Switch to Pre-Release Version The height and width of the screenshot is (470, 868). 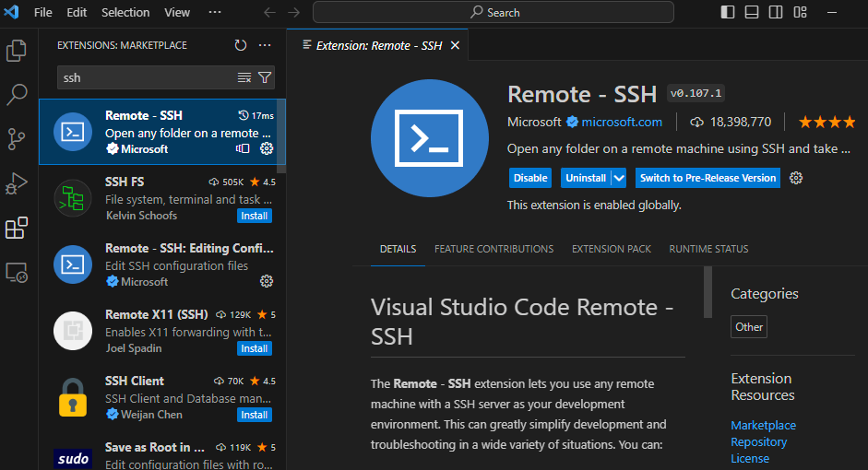click(707, 178)
